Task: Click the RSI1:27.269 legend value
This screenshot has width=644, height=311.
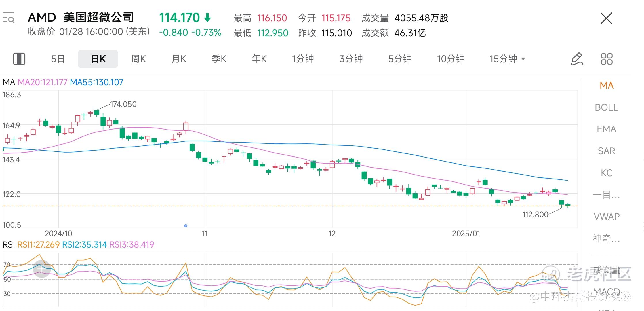Action: 38,245
